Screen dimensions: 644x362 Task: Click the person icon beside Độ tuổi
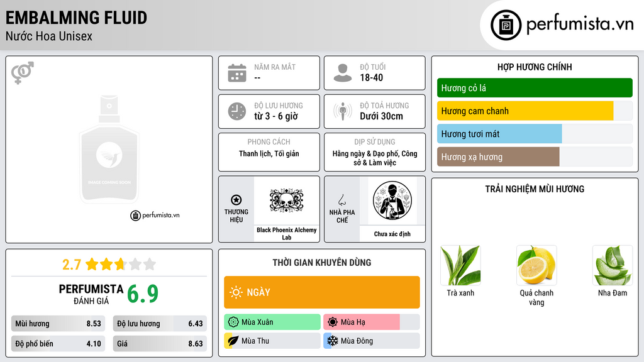tap(343, 73)
